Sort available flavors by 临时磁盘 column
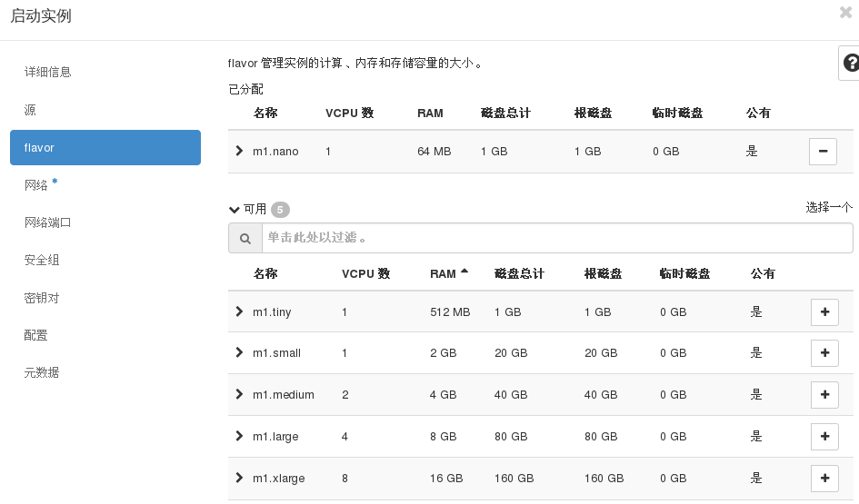The height and width of the screenshot is (504, 859). pos(684,273)
